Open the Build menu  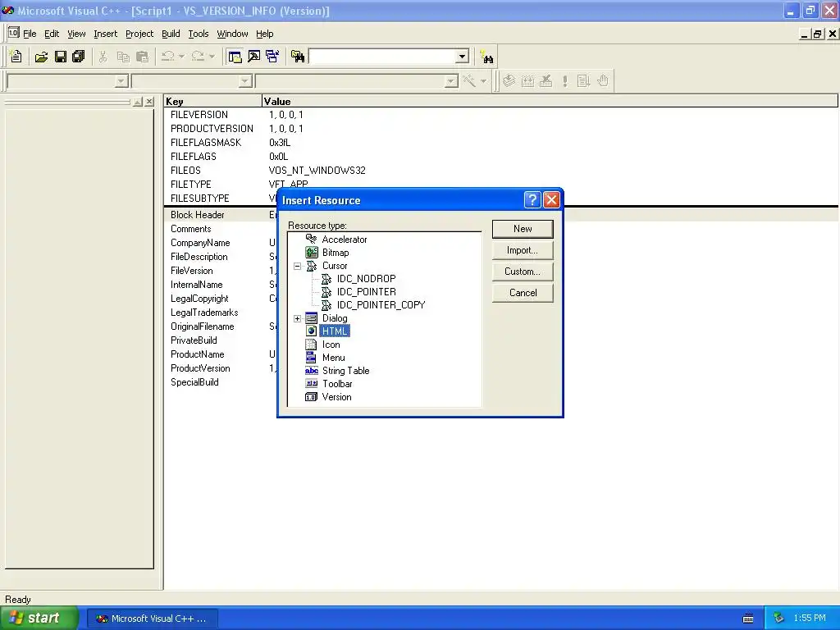[x=171, y=34]
